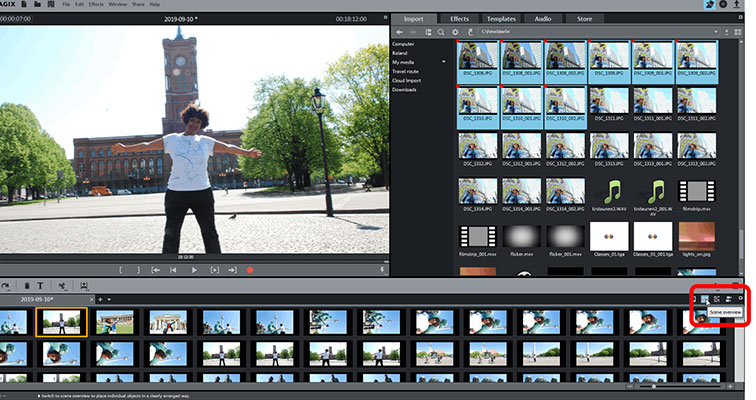Screen dimensions: 756x400
Task: Click the Set in-point bracket icon
Action: 121,270
